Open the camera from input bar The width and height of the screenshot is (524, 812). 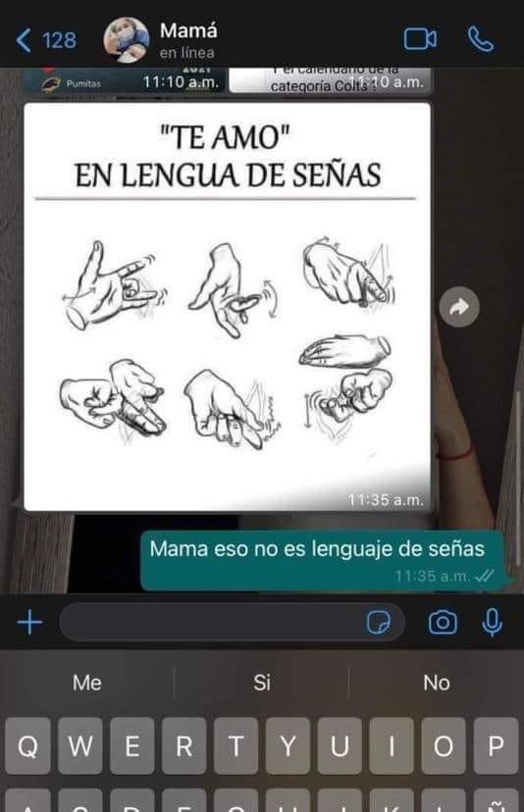(x=443, y=622)
